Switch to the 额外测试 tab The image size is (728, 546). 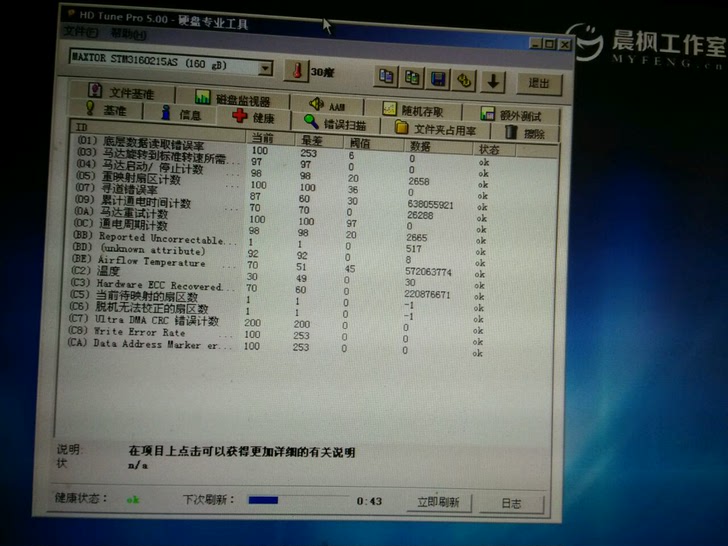(511, 114)
